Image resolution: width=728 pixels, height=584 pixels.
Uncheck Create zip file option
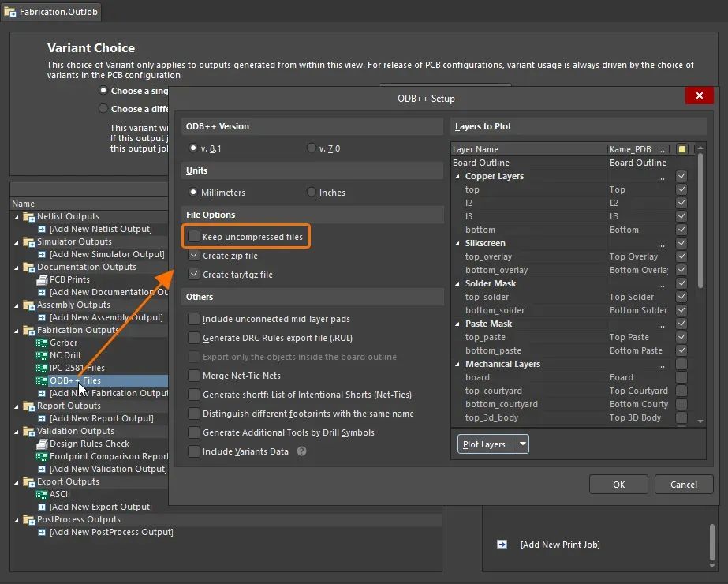coord(193,256)
